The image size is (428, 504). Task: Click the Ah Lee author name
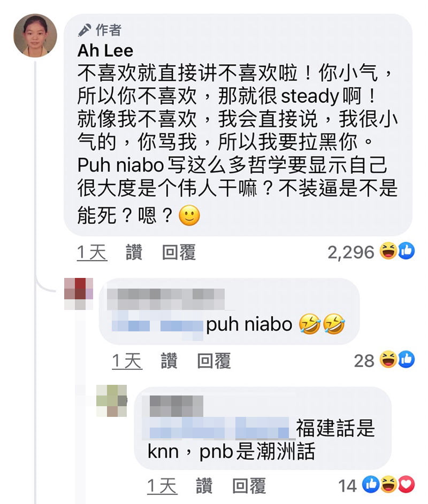pos(105,51)
